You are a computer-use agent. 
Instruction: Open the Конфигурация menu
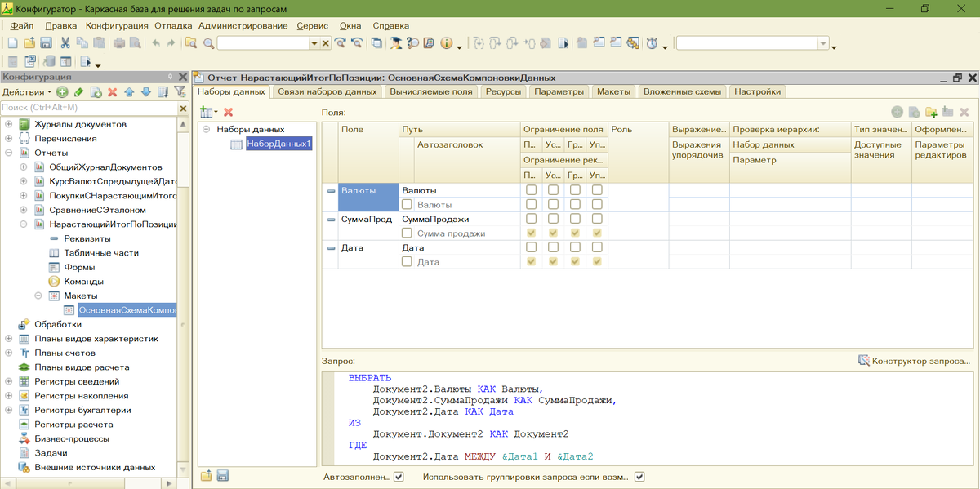point(117,26)
